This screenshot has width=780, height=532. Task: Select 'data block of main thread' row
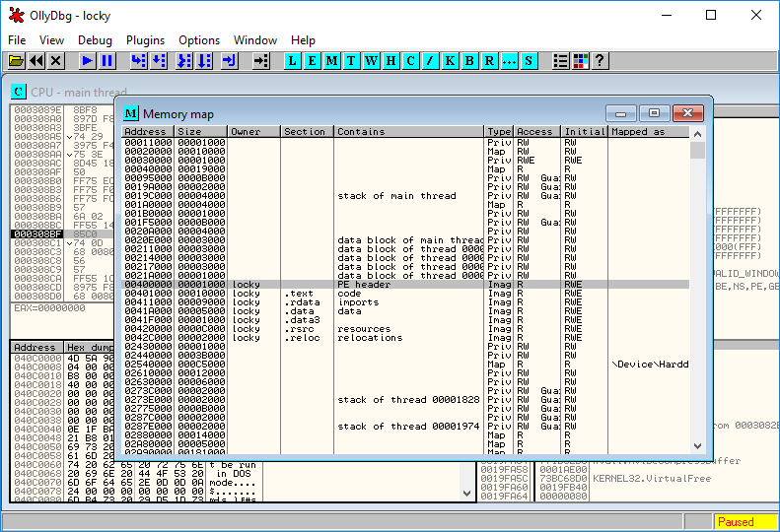(x=405, y=240)
